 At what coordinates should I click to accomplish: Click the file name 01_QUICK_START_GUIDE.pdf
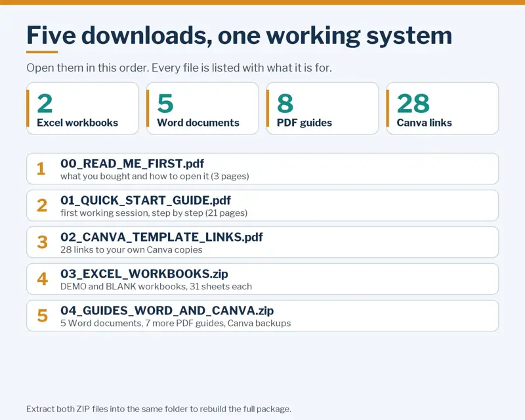click(146, 200)
